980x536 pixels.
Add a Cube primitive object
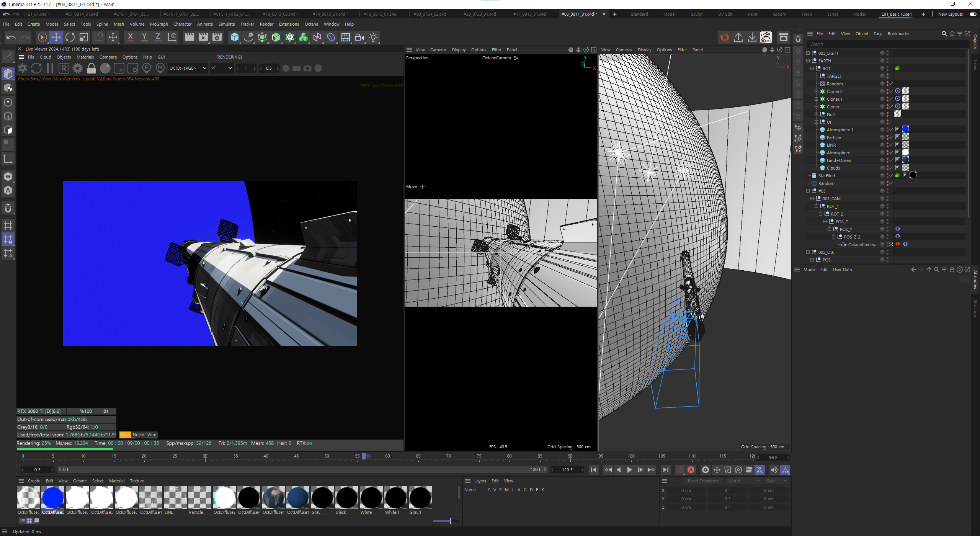[234, 37]
